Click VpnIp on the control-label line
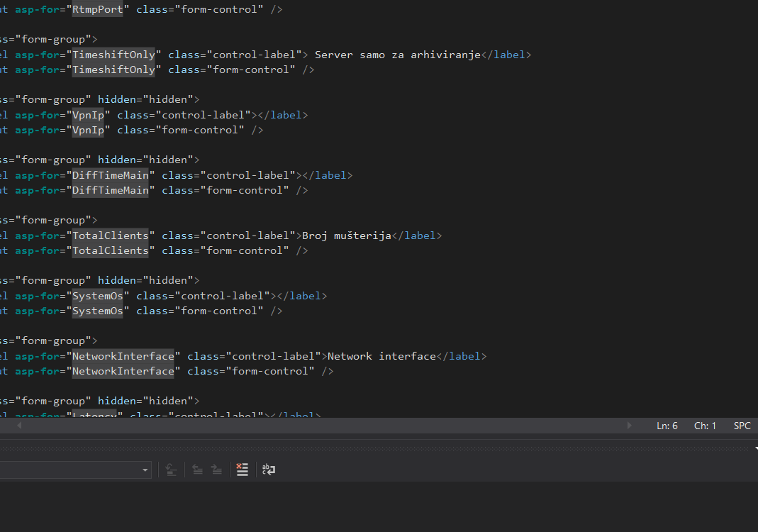This screenshot has height=532, width=758. pos(88,115)
